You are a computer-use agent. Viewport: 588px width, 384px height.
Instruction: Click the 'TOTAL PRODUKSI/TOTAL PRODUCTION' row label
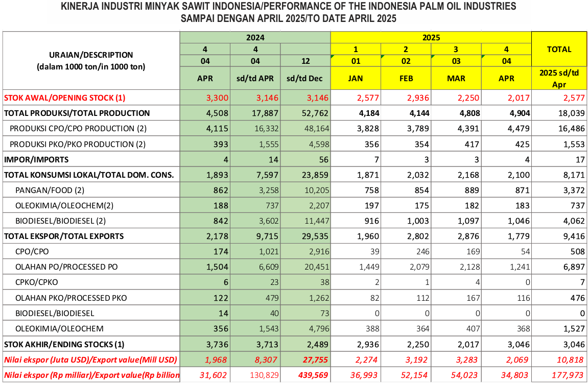pyautogui.click(x=77, y=113)
